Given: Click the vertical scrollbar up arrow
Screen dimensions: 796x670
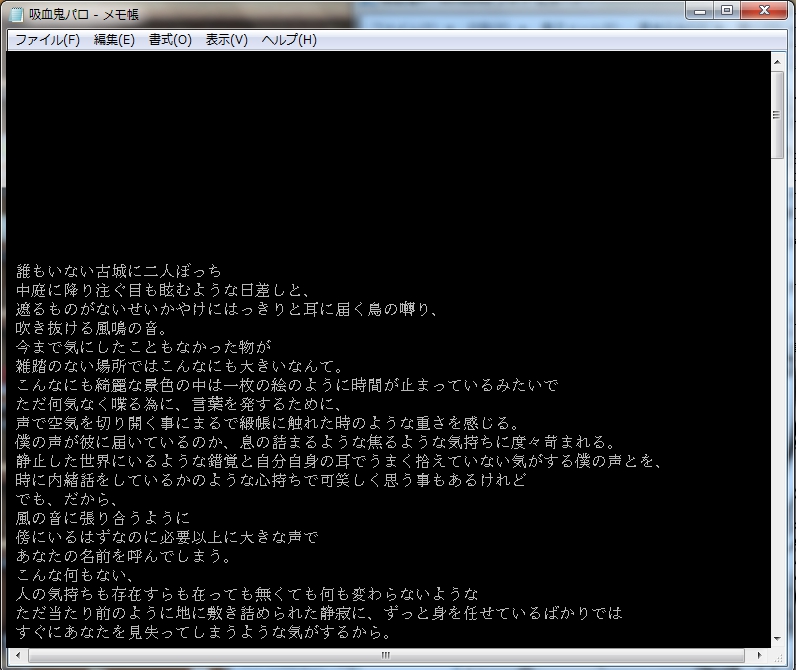Looking at the screenshot, I should click(778, 61).
